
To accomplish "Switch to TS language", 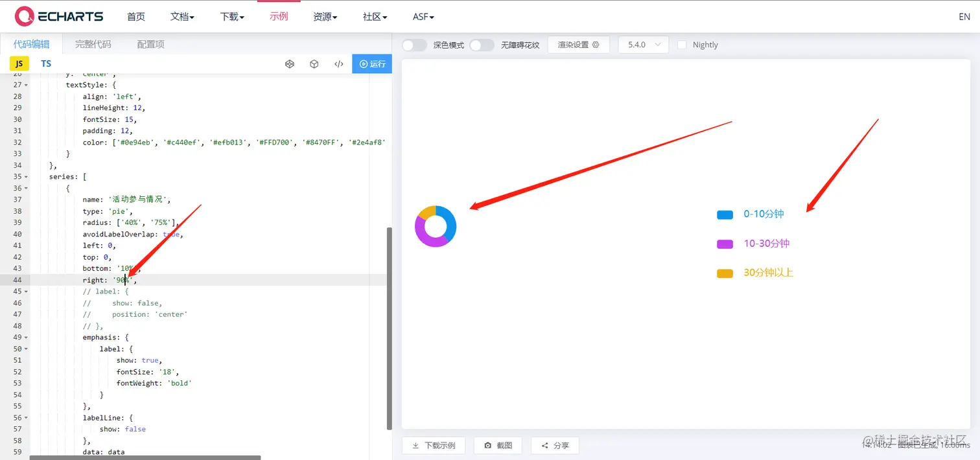I will point(46,63).
